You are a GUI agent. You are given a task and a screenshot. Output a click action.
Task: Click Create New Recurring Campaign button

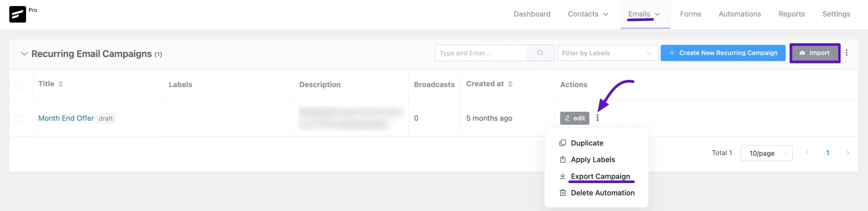[x=723, y=53]
